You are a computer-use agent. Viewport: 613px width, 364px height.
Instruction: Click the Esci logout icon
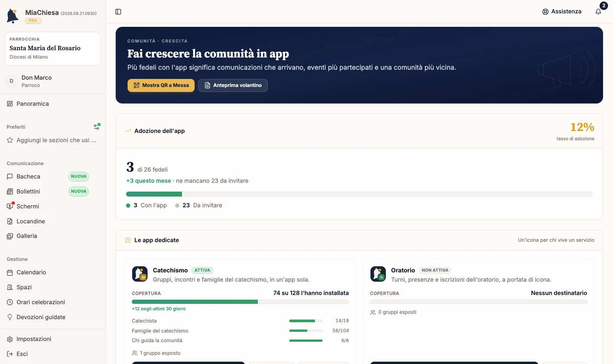coord(10,354)
